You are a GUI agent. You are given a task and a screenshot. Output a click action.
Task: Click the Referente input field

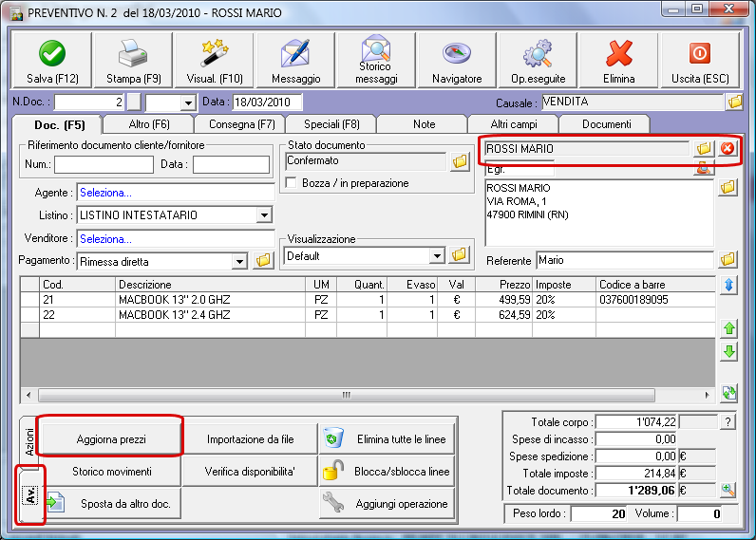coord(623,259)
